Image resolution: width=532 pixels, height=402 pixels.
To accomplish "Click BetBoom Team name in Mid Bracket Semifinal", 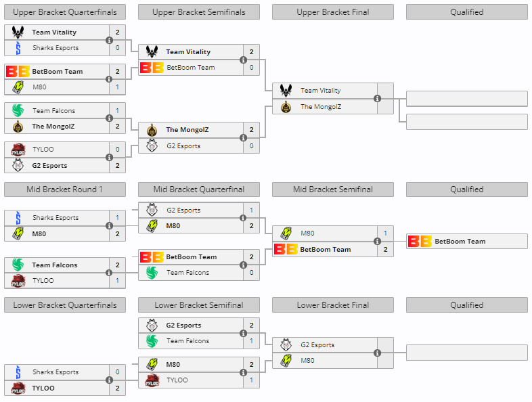I will click(x=325, y=249).
